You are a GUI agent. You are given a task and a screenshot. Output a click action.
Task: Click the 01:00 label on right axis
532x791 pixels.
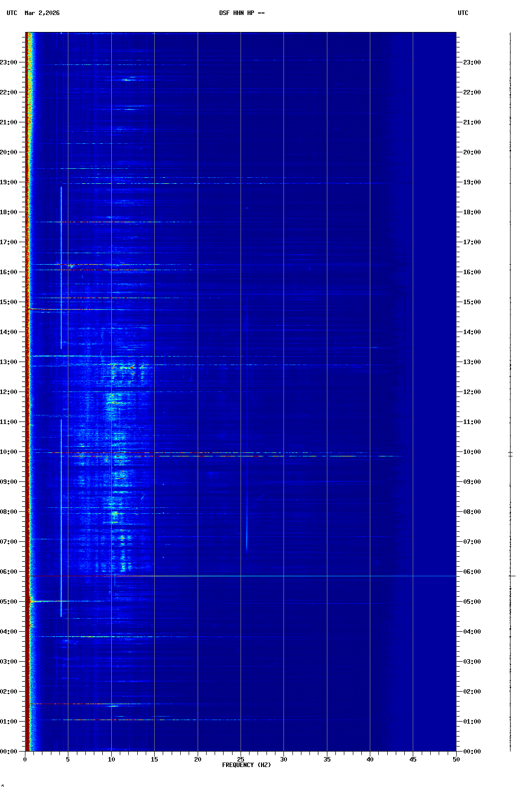click(x=472, y=722)
